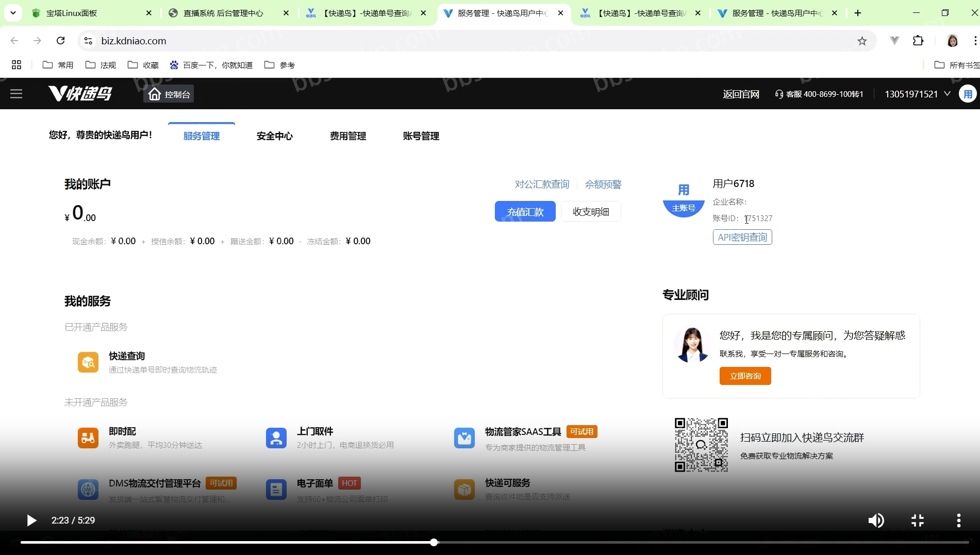Click the 返回官网 link
Image resolution: width=980 pixels, height=555 pixels.
[x=741, y=94]
